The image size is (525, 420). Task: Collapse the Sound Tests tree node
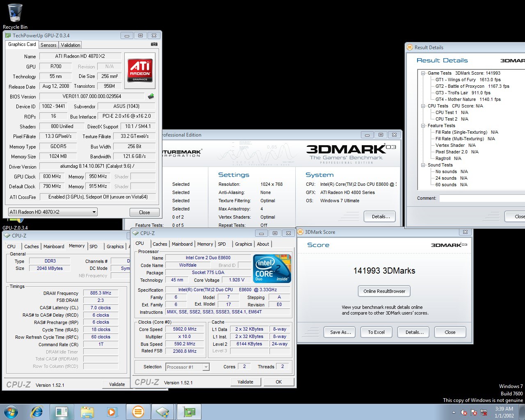[423, 165]
